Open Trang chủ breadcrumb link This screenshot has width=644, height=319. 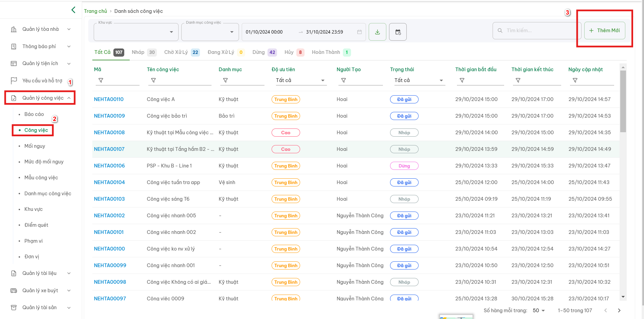95,11
